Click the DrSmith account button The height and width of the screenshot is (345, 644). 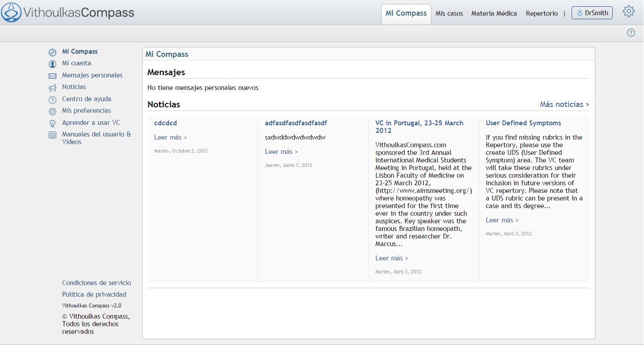(x=592, y=13)
